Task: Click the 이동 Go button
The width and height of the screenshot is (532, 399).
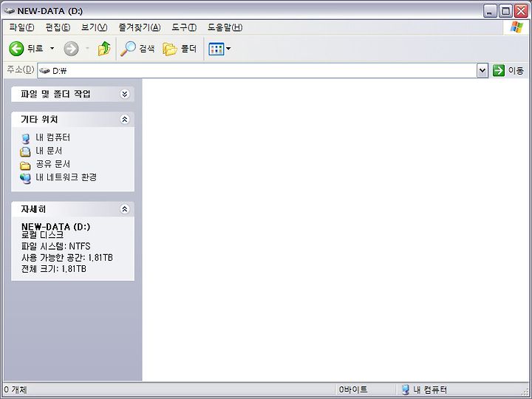Action: 508,71
